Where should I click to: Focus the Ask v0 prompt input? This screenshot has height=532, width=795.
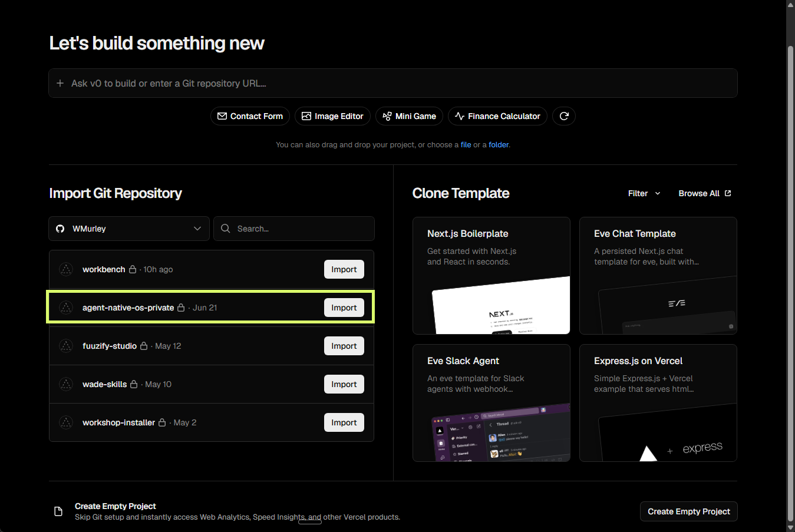click(393, 83)
